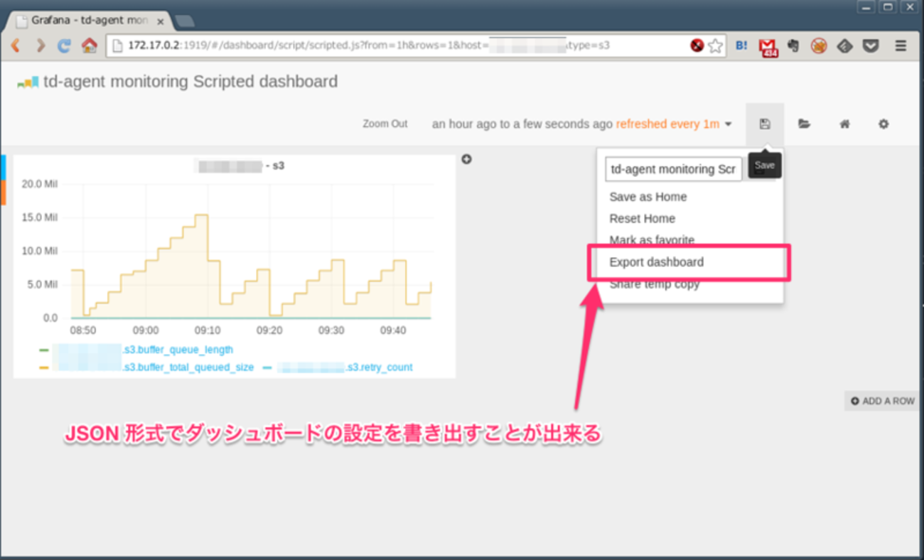Click the blue row handle at left edge
Screen dimensions: 924x560
click(3, 167)
